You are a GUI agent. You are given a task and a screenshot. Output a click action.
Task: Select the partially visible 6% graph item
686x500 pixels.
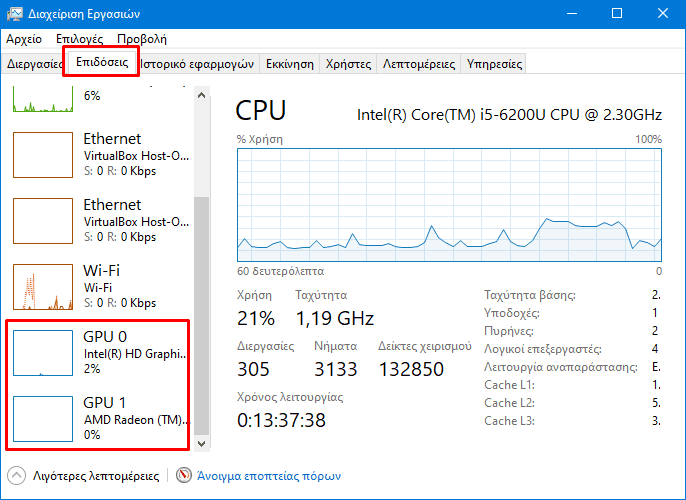[42, 98]
